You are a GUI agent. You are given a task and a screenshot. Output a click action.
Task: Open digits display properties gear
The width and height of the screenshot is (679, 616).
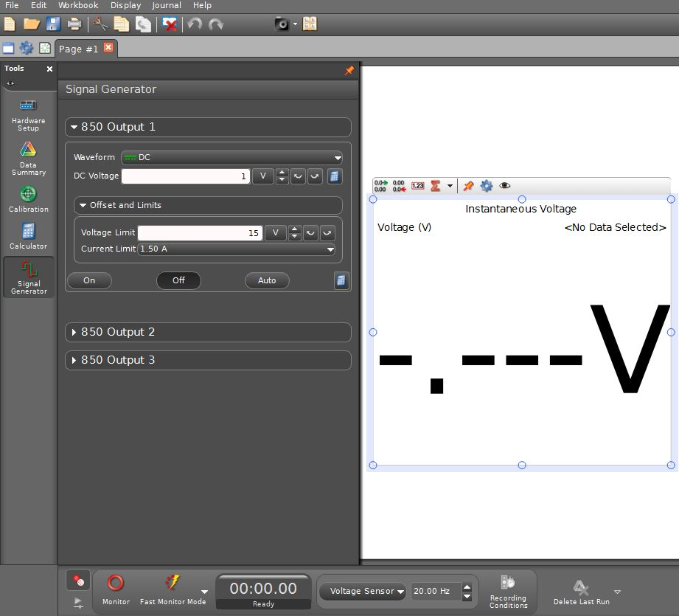pos(486,186)
